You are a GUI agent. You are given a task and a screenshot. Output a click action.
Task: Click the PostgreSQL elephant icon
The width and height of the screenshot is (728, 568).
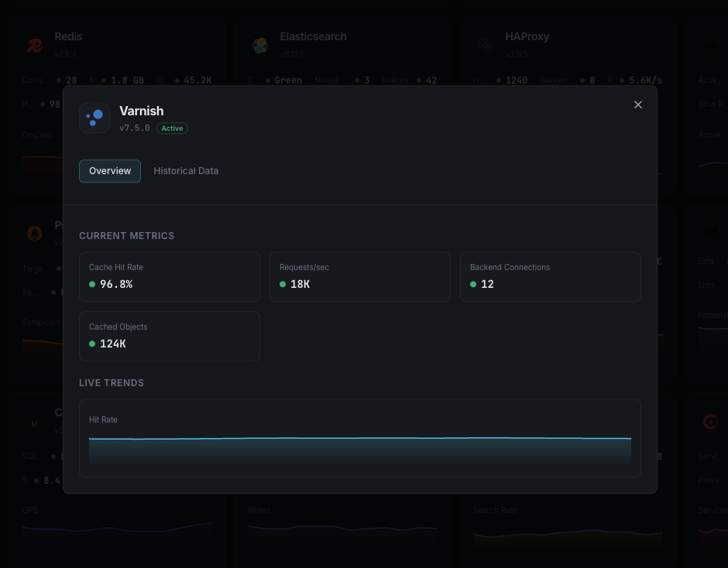34,234
